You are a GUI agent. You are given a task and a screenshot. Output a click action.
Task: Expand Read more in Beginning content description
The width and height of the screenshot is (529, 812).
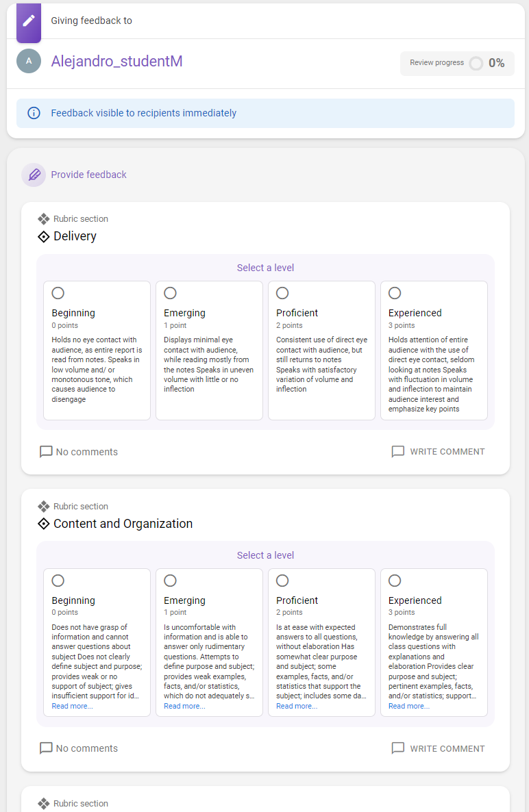point(72,706)
